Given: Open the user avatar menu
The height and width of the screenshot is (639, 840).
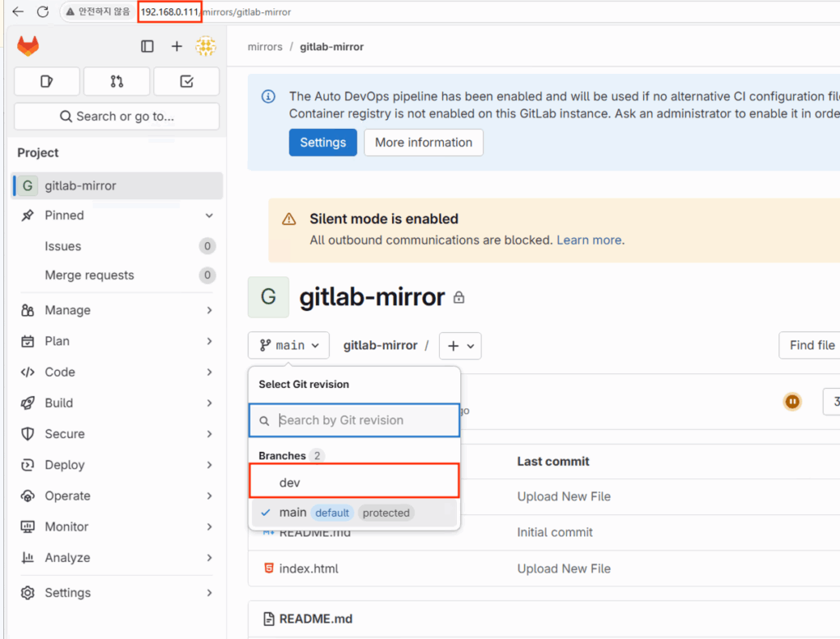Looking at the screenshot, I should (206, 47).
